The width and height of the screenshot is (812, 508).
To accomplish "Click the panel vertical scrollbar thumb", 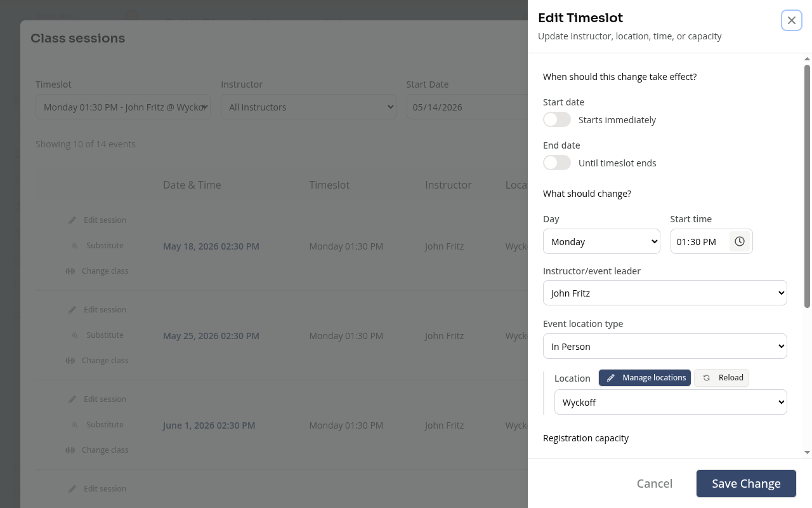I will coord(807,186).
